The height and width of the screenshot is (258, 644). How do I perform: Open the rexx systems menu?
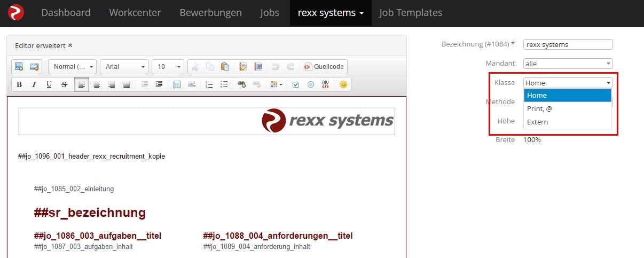331,13
